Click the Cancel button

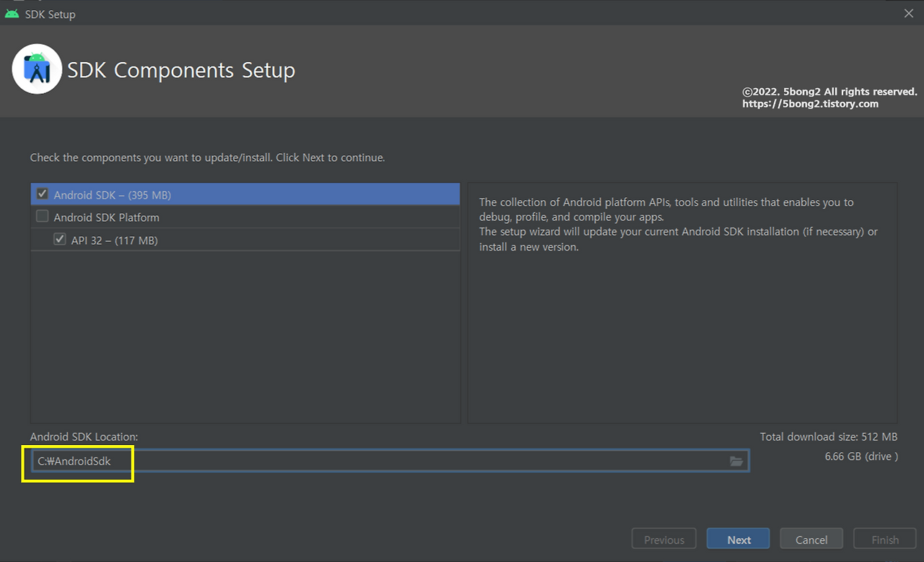(x=811, y=540)
